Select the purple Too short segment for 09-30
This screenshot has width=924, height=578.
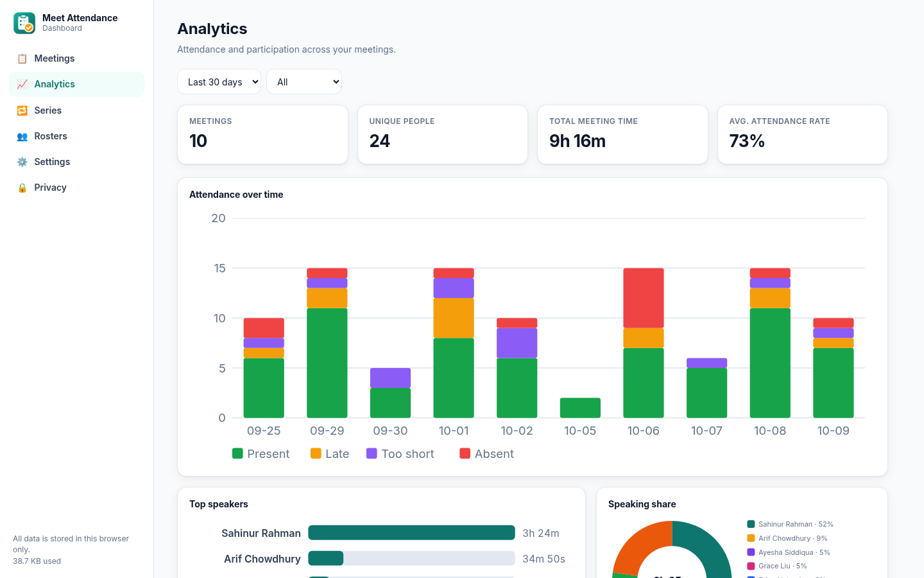[390, 378]
